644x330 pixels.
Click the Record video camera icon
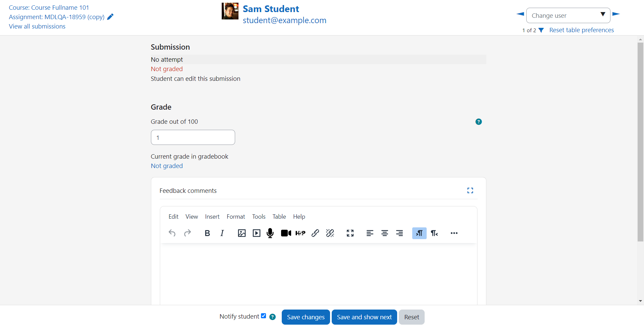[286, 233]
